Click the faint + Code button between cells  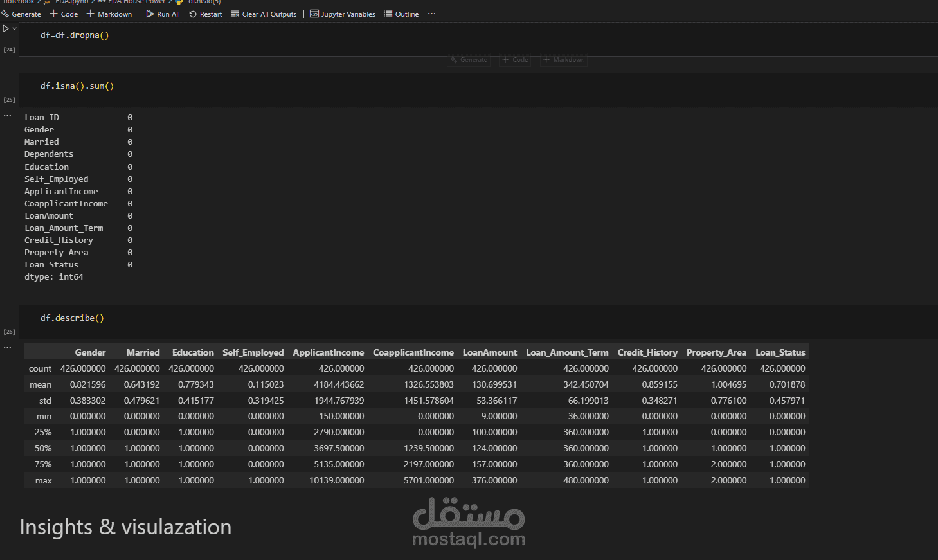515,60
